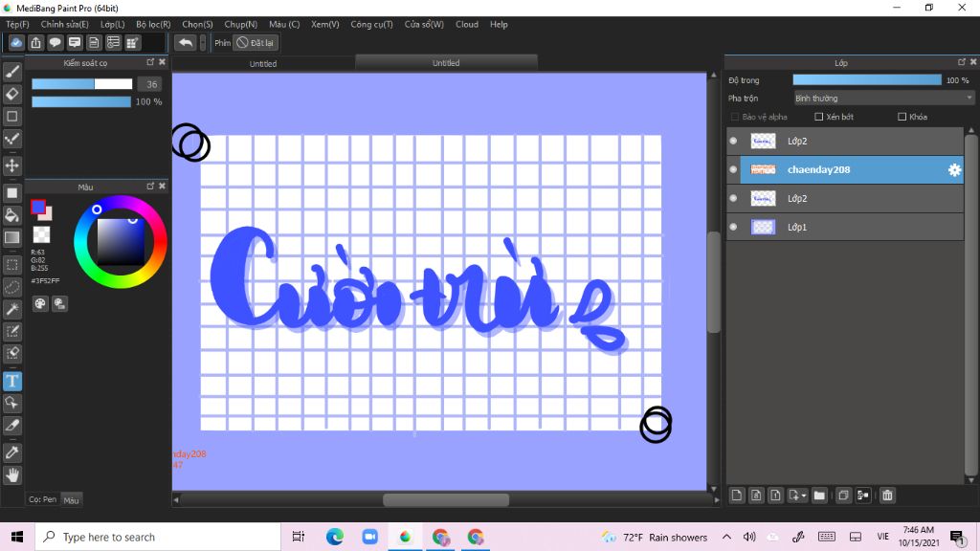Toggle the Bảo vệ alpha checkbox

pos(735,117)
